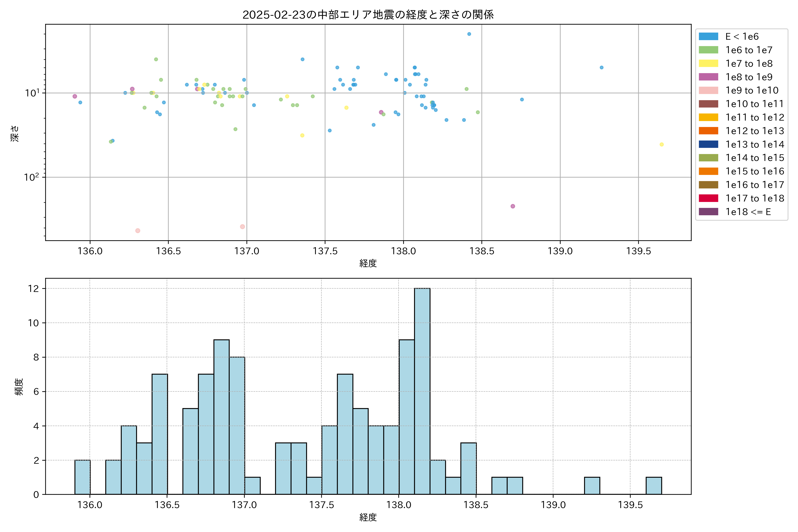
Task: Click the pink 1e9 to 1e10 swatch
Action: (708, 90)
